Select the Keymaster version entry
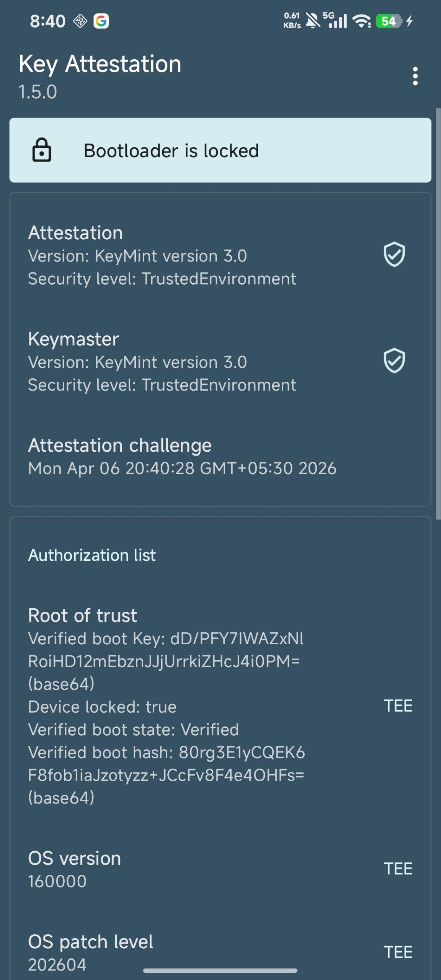The width and height of the screenshot is (441, 980). [162, 362]
